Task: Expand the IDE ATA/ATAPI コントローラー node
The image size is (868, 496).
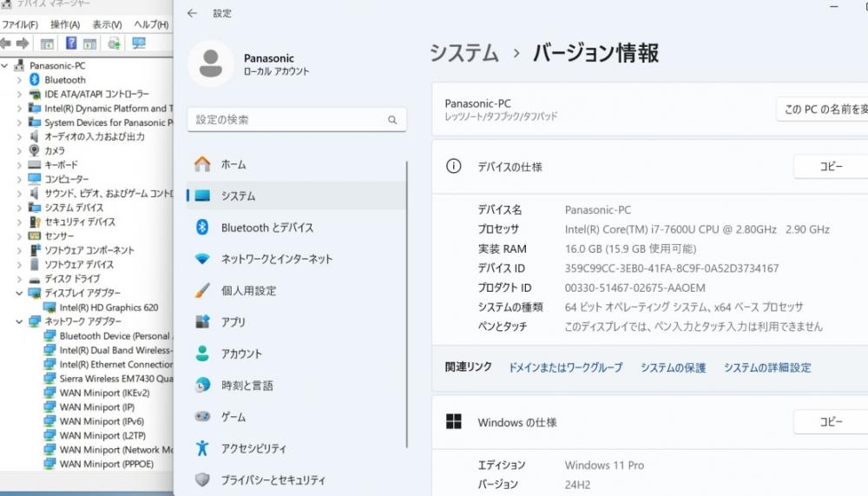Action: pos(19,94)
